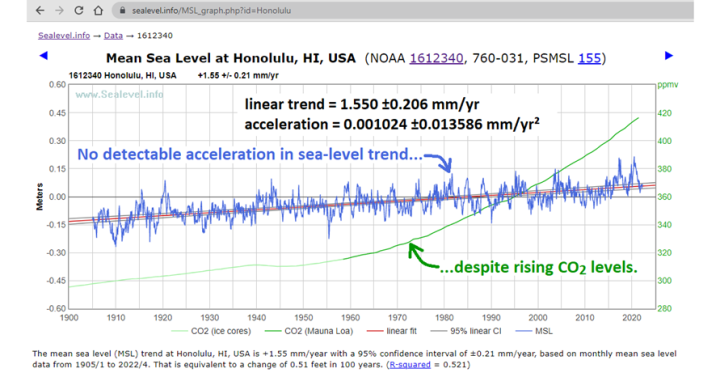Image resolution: width=720 pixels, height=377 pixels.
Task: Click the browser forward arrow
Action: click(60, 10)
